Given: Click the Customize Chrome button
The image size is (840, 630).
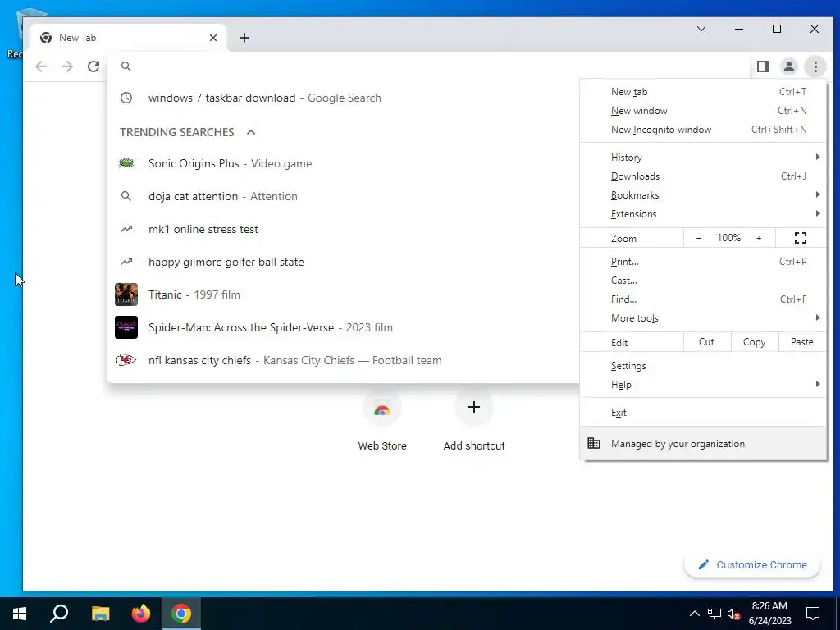Looking at the screenshot, I should click(x=752, y=564).
